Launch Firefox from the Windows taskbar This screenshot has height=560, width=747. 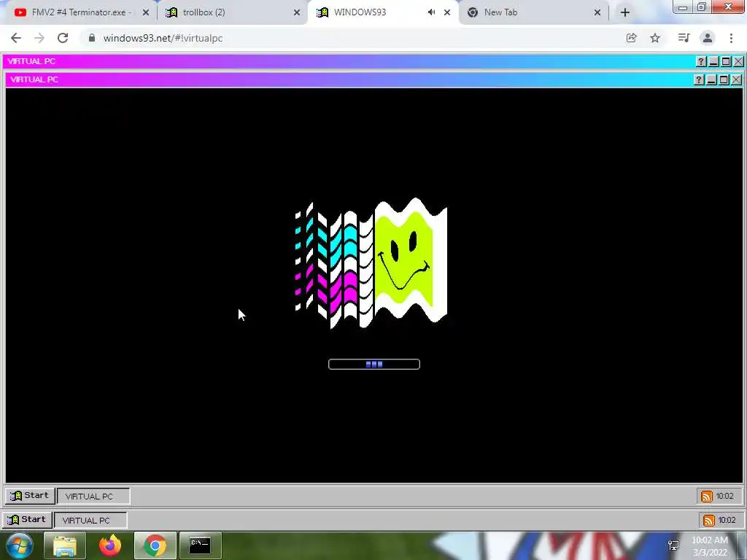click(110, 545)
